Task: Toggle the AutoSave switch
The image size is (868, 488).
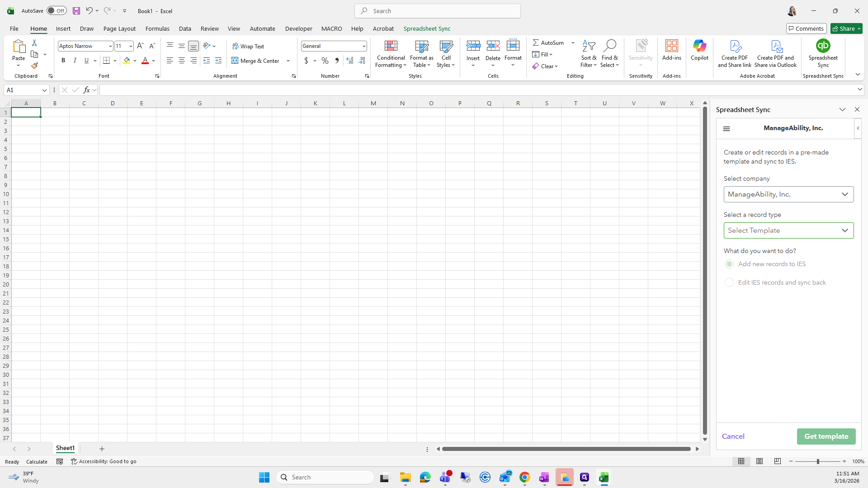Action: 57,11
